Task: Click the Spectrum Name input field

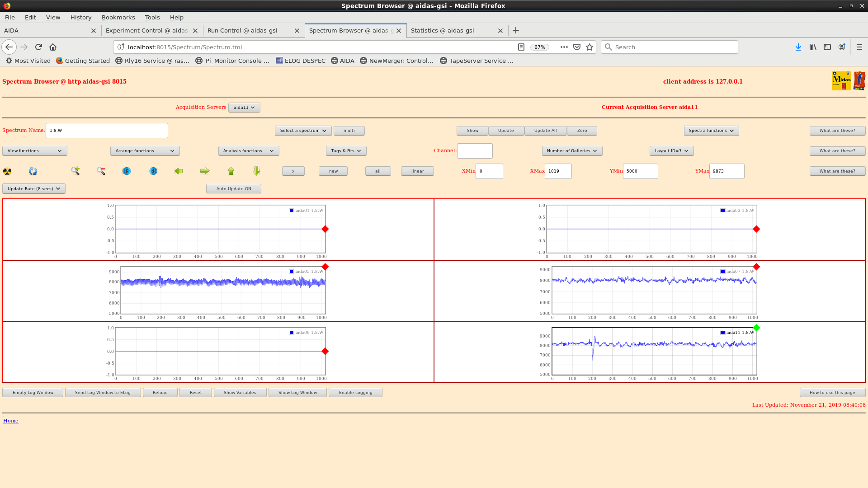Action: click(x=107, y=131)
